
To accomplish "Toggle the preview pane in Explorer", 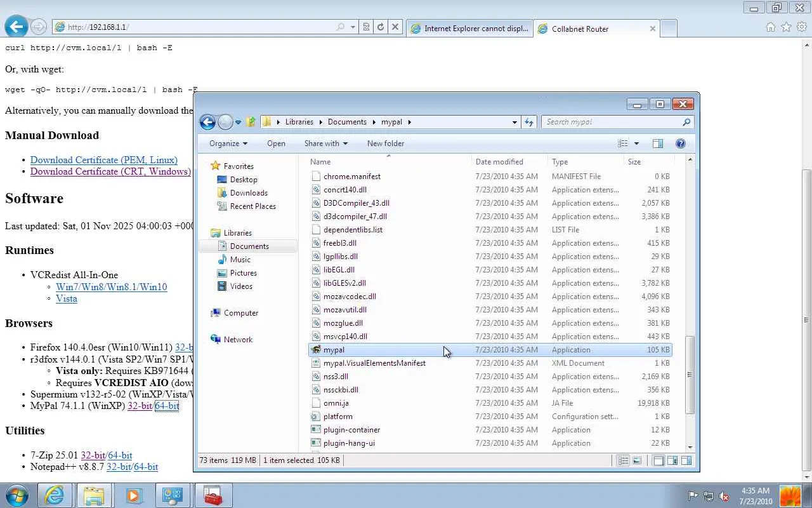I will (658, 144).
